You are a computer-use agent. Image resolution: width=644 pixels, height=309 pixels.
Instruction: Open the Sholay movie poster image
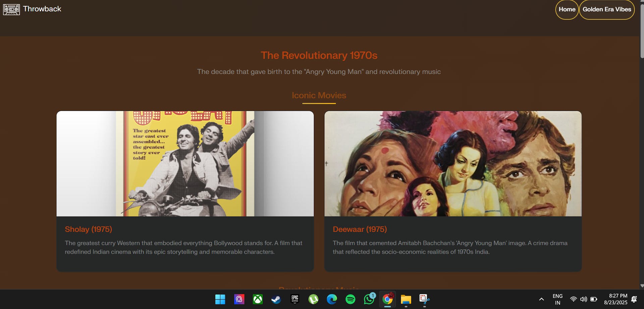185,164
